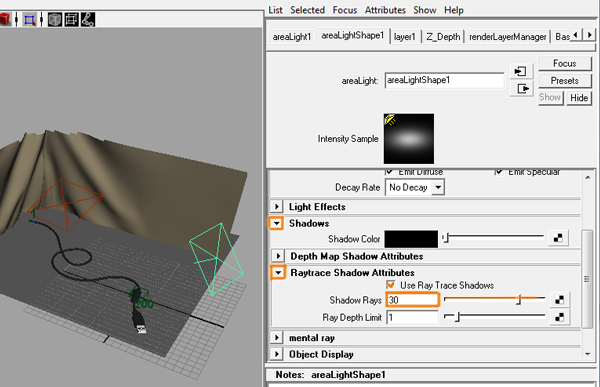
Task: Click map button beside Ray Depth Limit
Action: 559,317
